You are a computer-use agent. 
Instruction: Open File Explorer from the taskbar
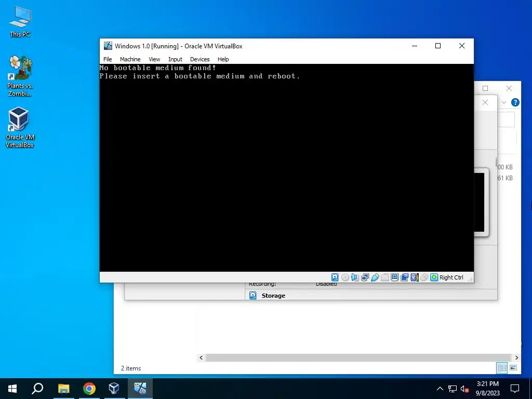(63, 389)
